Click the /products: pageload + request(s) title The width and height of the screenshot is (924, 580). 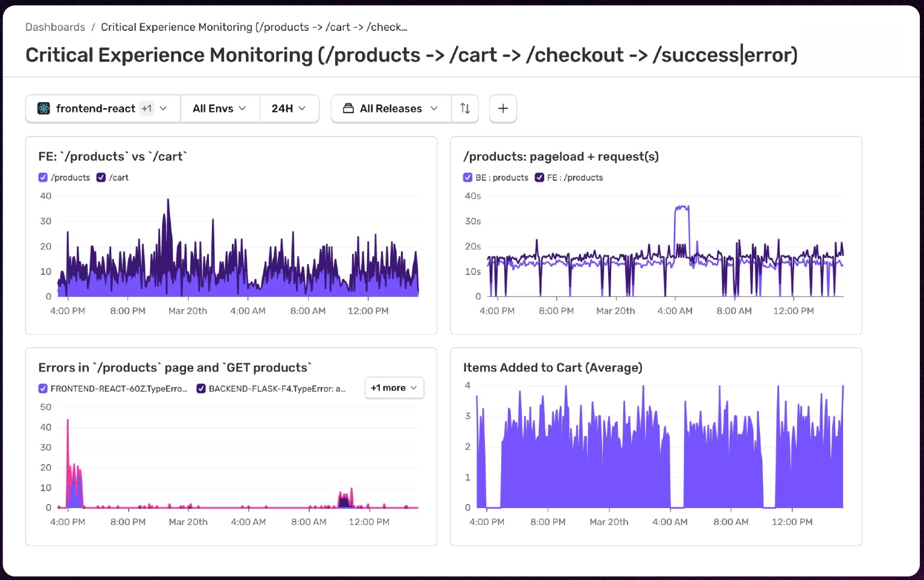click(x=561, y=156)
